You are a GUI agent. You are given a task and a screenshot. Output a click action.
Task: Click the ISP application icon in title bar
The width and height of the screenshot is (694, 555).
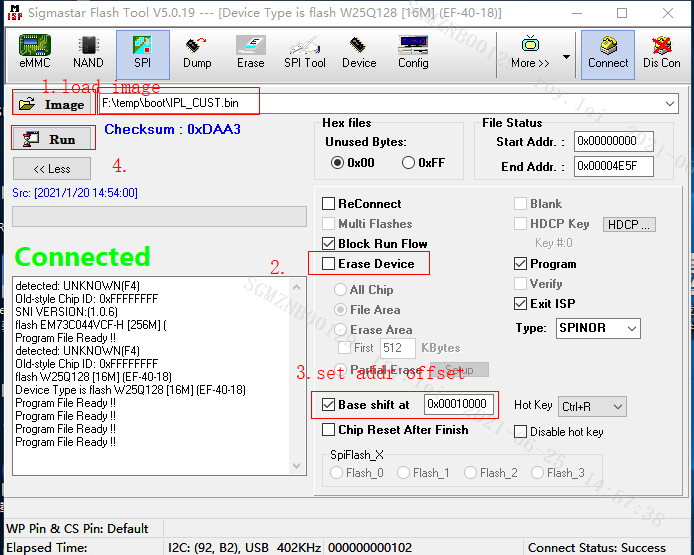click(x=15, y=12)
